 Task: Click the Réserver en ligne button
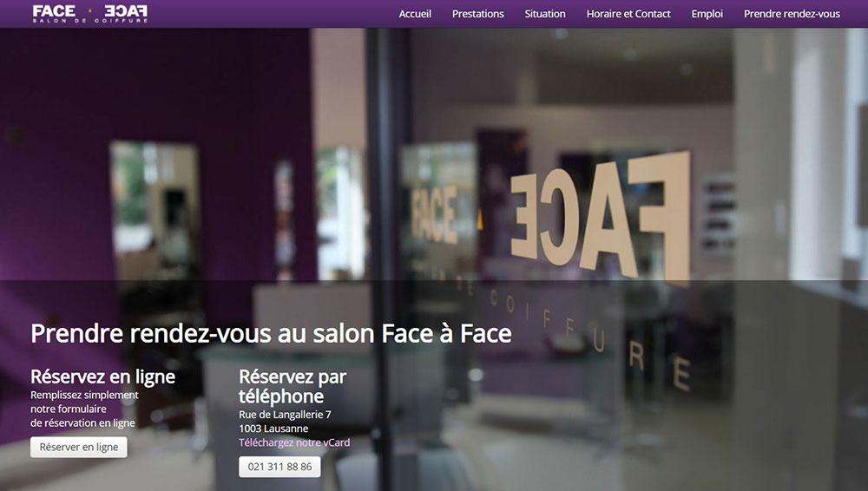pyautogui.click(x=79, y=448)
